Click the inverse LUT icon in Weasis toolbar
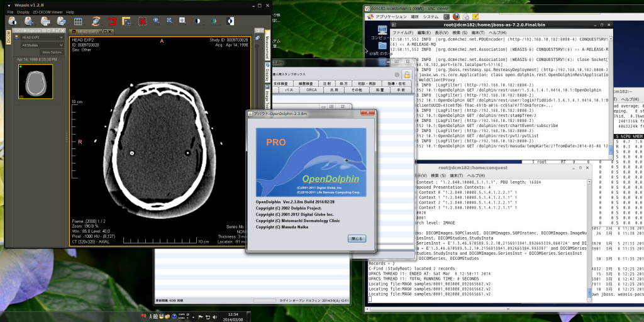Screen dimensions: 644x322 [x=231, y=21]
